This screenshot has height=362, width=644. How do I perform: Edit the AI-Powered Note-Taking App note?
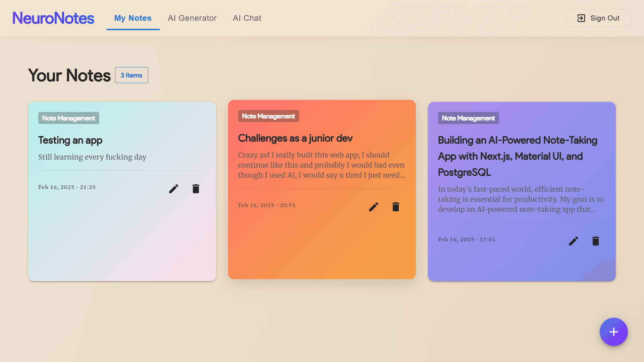573,241
